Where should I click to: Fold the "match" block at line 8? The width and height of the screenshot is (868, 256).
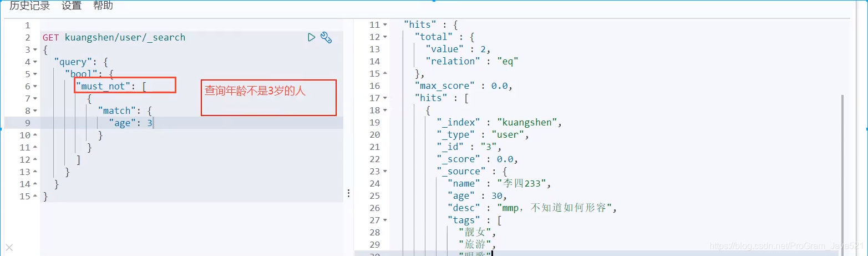(35, 111)
